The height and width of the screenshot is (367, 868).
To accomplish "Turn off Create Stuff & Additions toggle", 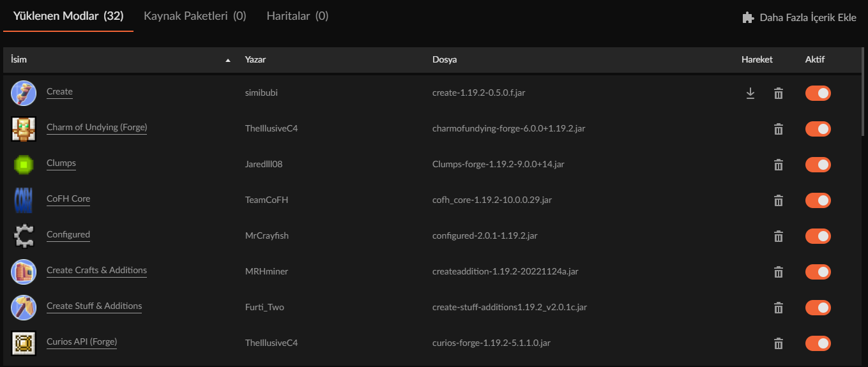I will (x=818, y=308).
